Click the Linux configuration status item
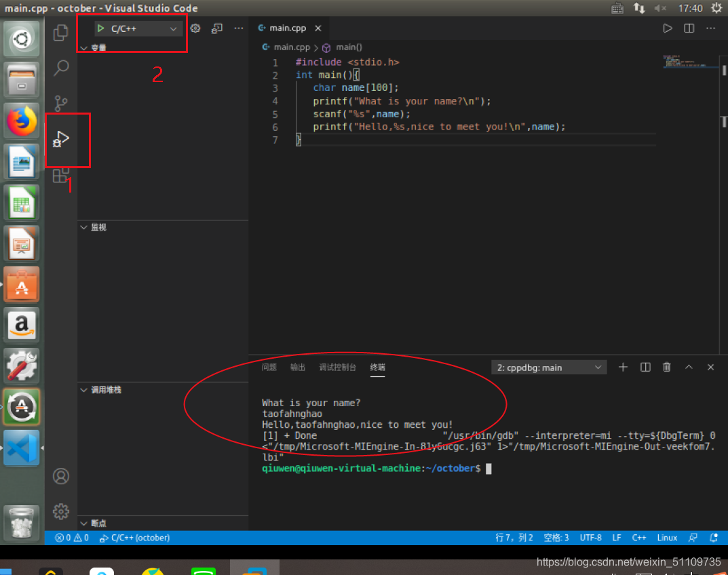Viewport: 728px width, 575px height. point(667,538)
